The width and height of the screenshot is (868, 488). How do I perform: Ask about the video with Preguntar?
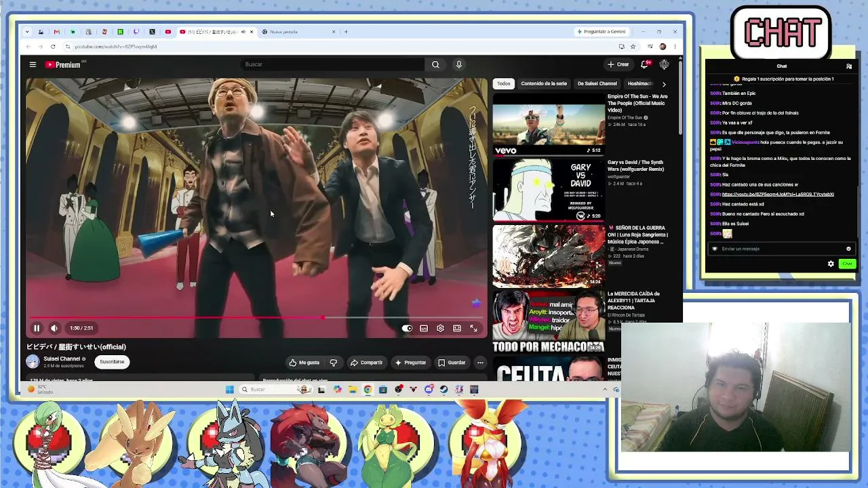[410, 363]
